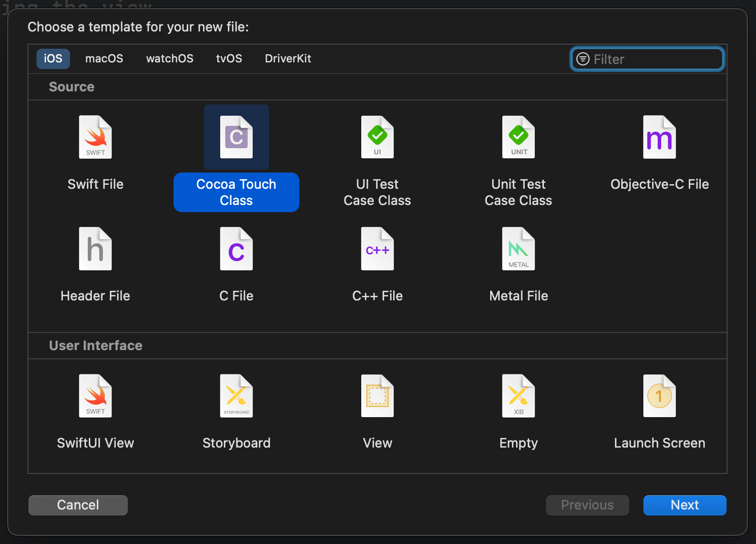
Task: Choose the Objective-C File template icon
Action: 660,137
